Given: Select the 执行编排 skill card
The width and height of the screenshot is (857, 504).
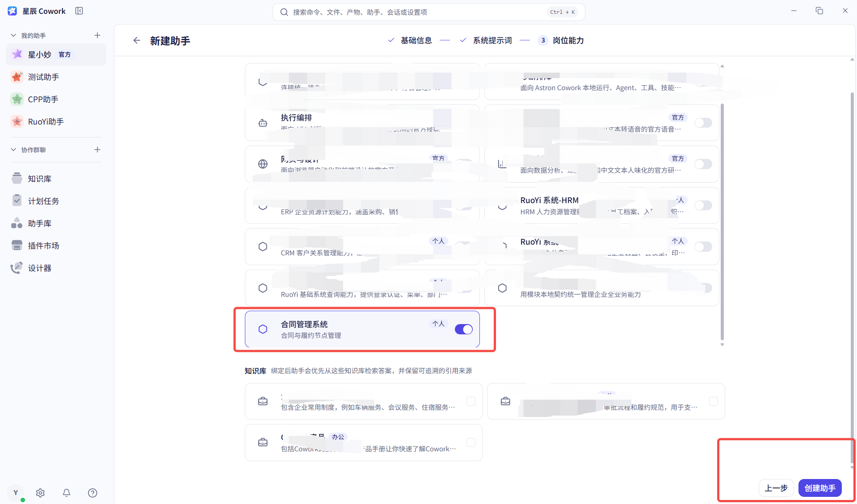Looking at the screenshot, I should click(362, 123).
